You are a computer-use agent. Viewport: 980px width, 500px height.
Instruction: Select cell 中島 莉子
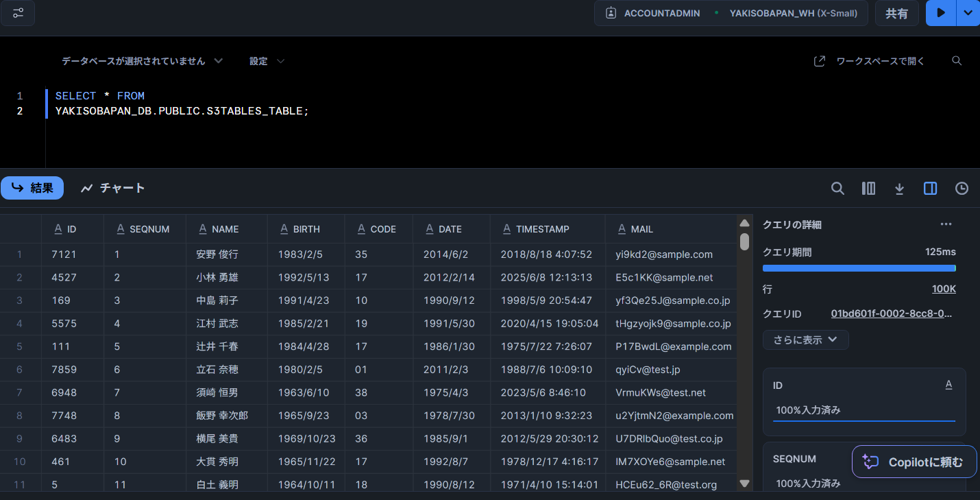(x=227, y=300)
